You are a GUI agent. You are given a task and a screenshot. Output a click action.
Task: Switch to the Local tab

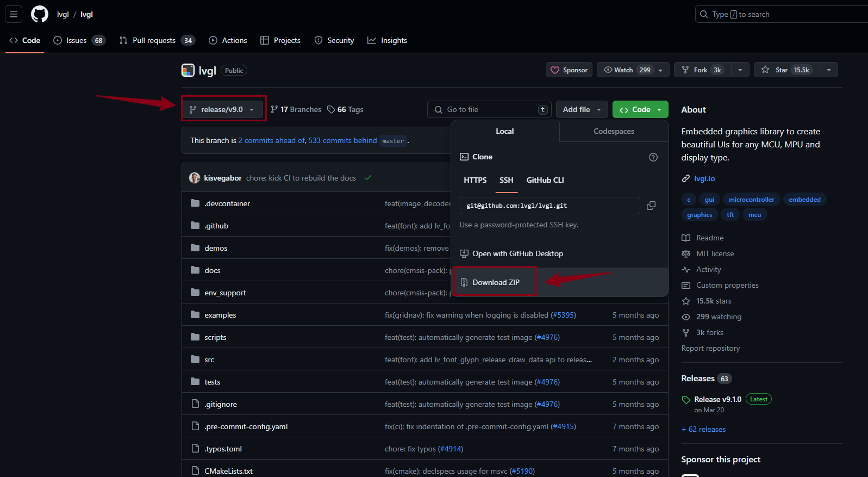pos(505,131)
